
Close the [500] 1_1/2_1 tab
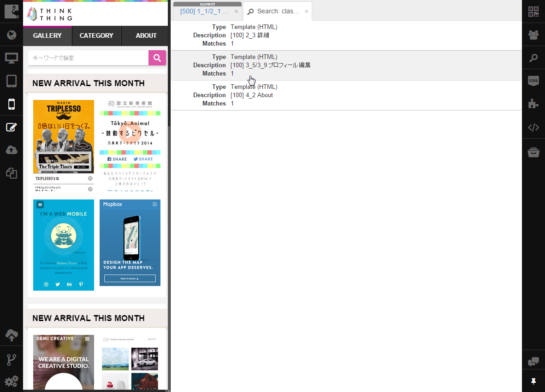tap(237, 12)
